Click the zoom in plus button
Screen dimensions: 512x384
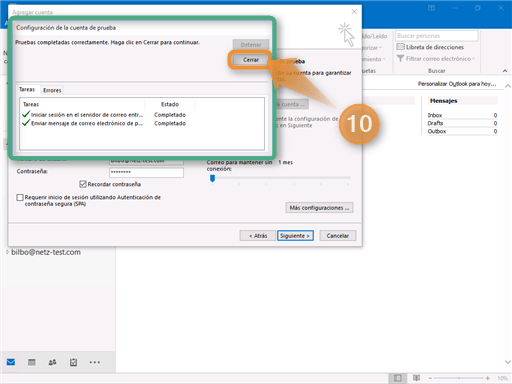click(x=488, y=378)
